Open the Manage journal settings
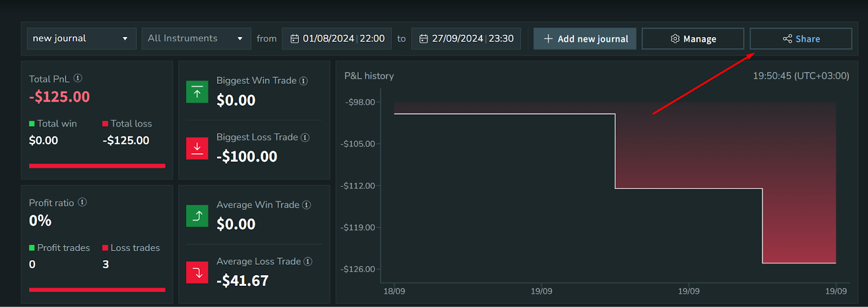868x307 pixels. tap(693, 39)
